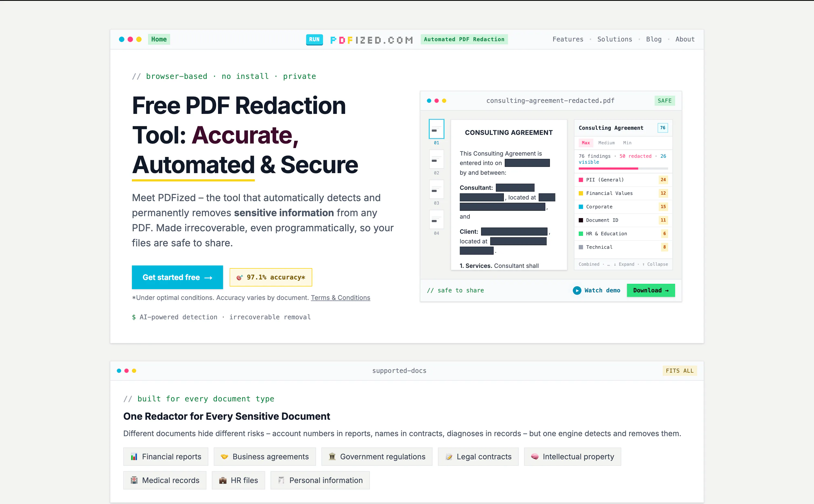Click Expand in the findings panel footer

(624, 264)
